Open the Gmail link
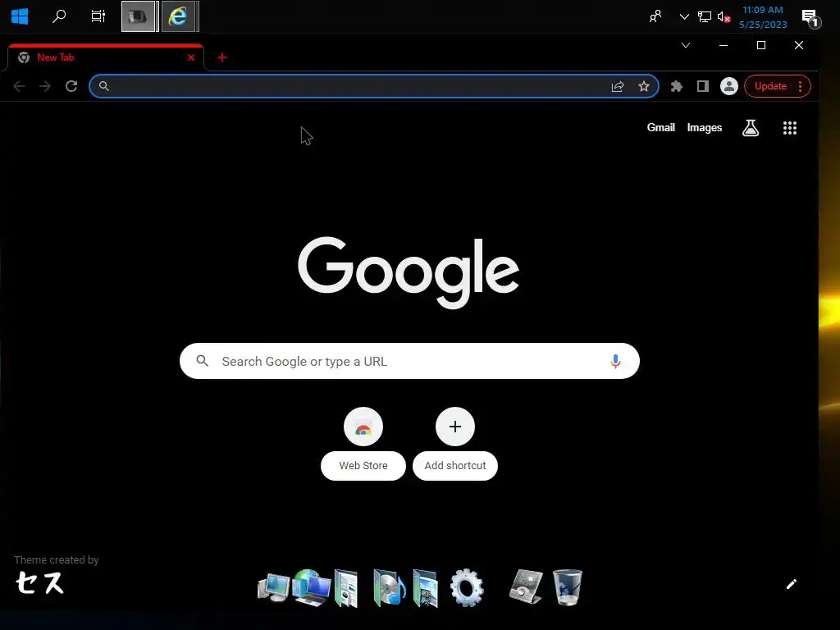The height and width of the screenshot is (630, 840). (660, 127)
